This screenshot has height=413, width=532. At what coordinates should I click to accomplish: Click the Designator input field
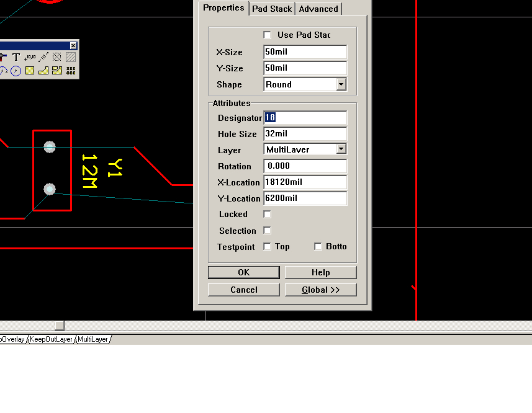[x=305, y=118]
